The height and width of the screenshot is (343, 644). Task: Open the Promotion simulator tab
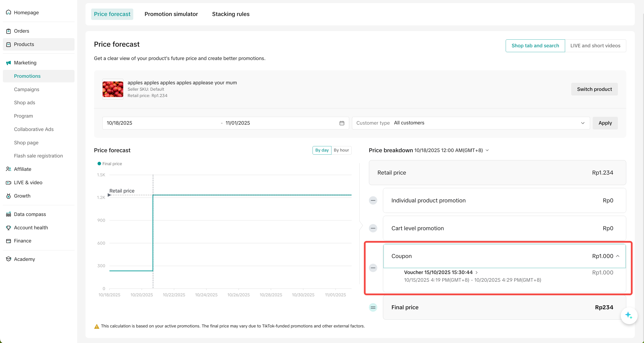(x=171, y=14)
